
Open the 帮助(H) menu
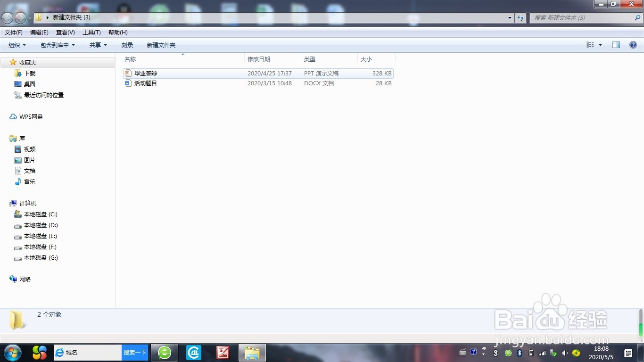pyautogui.click(x=118, y=33)
